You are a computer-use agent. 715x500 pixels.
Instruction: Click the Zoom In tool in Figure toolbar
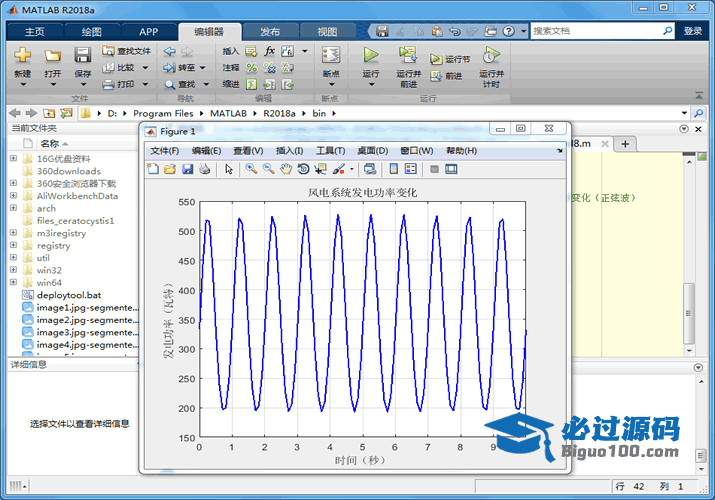click(x=251, y=169)
